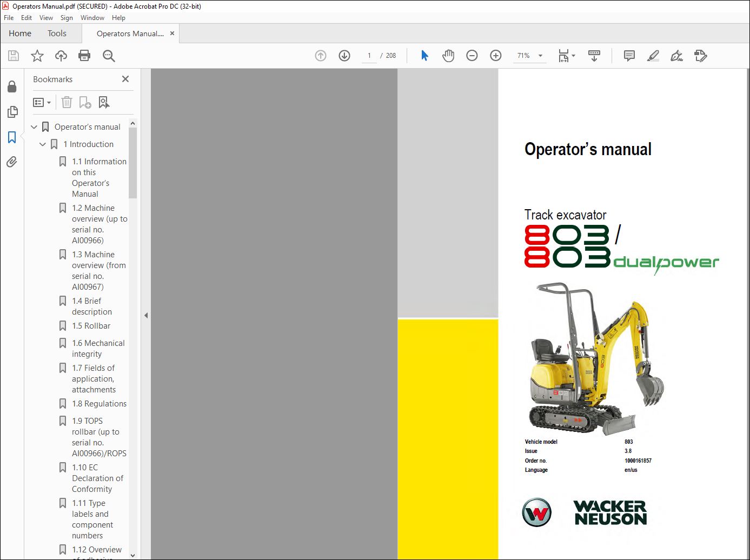750x560 pixels.
Task: Open Fill and Sign tool
Action: pyautogui.click(x=676, y=56)
